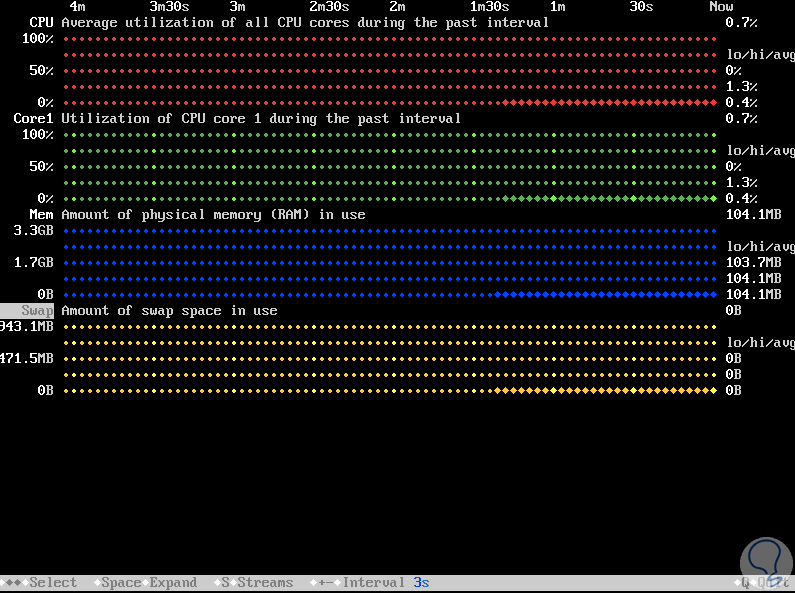Click the CPU average value 0.4%
Screen dimensions: 795x593
741,103
